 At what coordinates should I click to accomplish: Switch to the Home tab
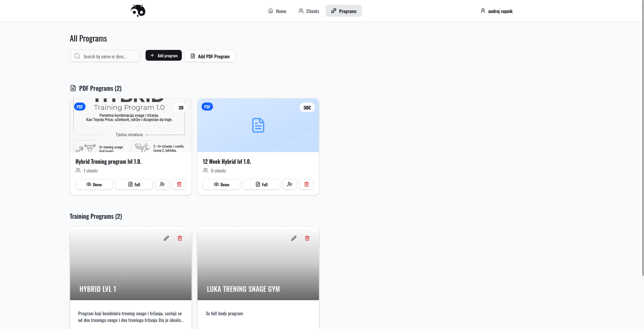click(277, 11)
